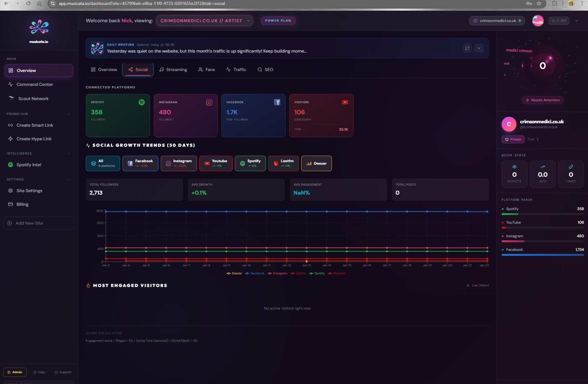Click the YouTube icon on YouTube card
Image resolution: width=588 pixels, height=384 pixels.
[x=345, y=102]
